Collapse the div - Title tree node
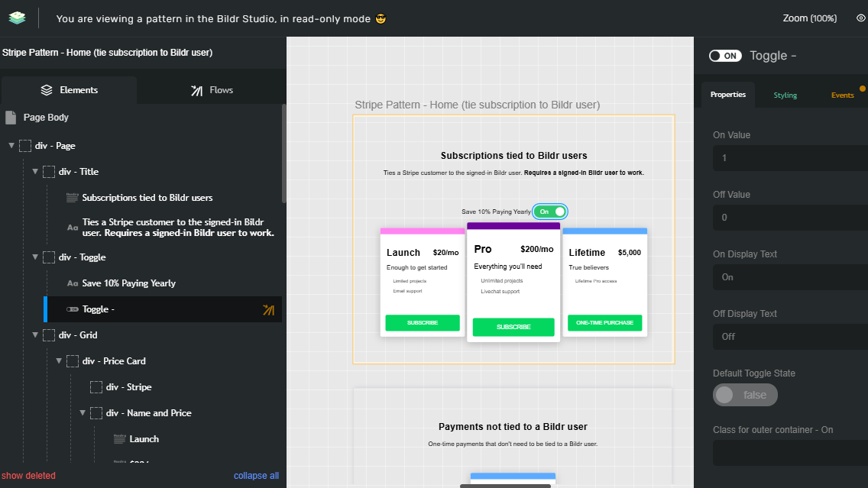868x488 pixels. coord(35,172)
